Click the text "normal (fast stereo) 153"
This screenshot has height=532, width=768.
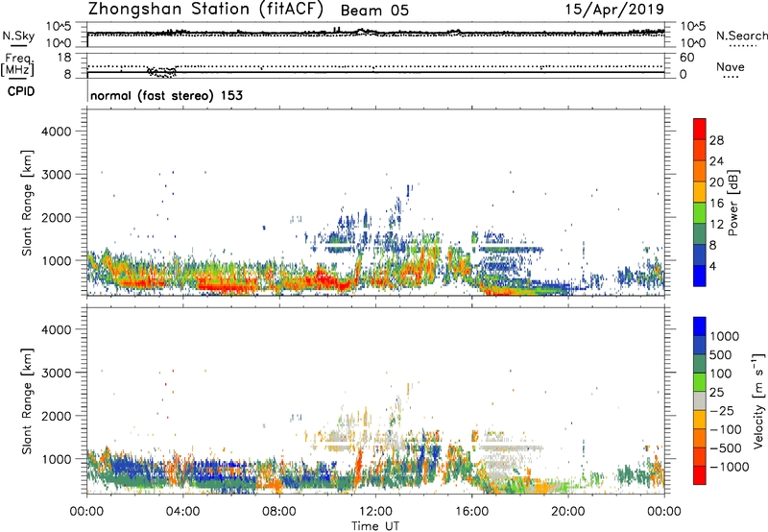(166, 95)
